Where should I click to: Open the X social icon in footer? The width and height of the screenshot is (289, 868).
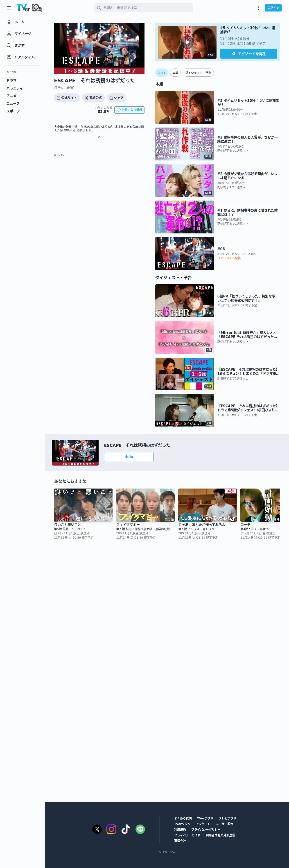click(x=97, y=829)
